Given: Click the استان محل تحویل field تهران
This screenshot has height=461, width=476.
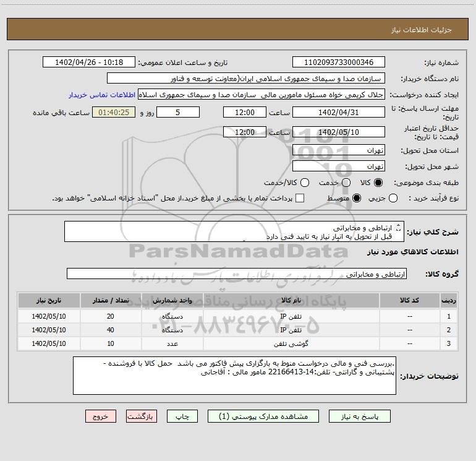Looking at the screenshot, I should (x=339, y=150).
